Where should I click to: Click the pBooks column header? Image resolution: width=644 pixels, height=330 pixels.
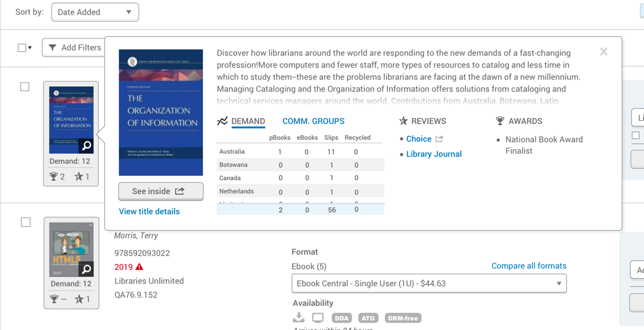point(280,138)
